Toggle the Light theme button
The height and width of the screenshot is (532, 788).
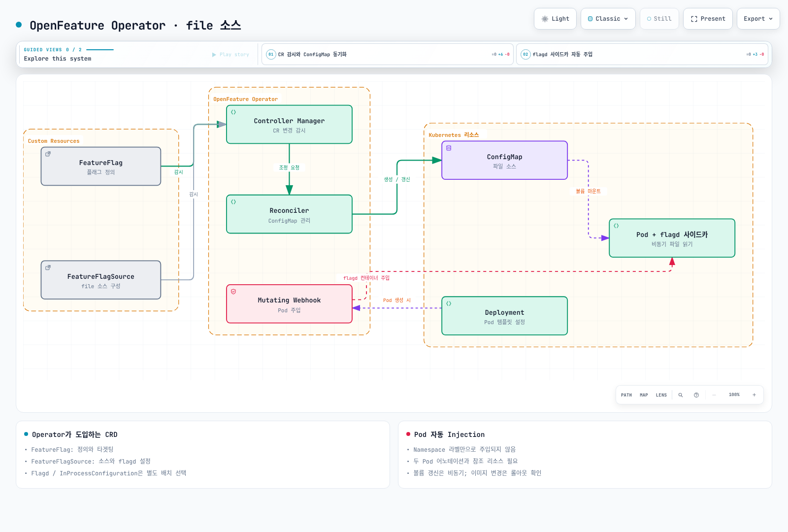tap(555, 19)
